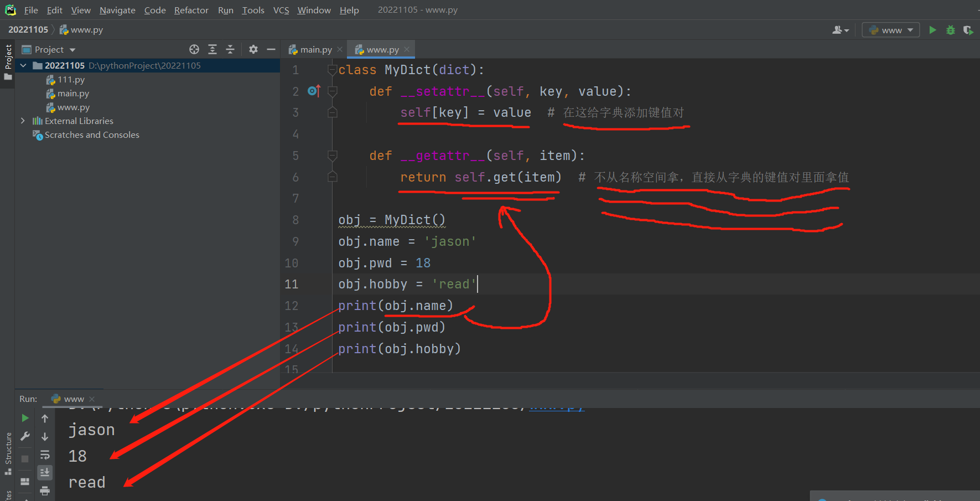The width and height of the screenshot is (980, 501).
Task: Open the VCS menu
Action: (281, 10)
